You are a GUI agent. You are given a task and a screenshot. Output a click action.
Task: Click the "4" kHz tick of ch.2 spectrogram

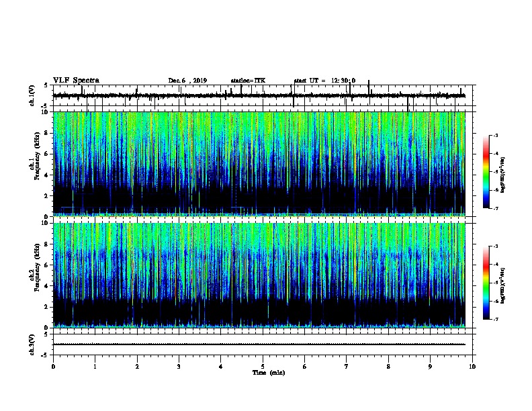47,286
